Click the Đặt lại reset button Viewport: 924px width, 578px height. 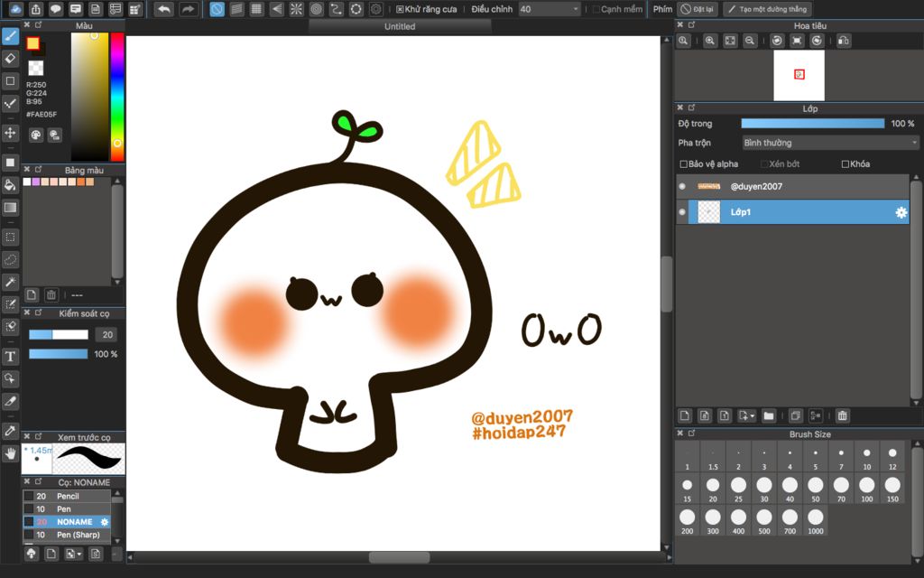click(698, 9)
